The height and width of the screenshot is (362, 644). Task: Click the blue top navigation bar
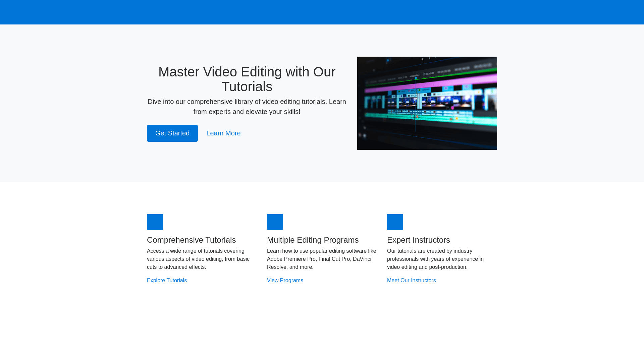322,12
